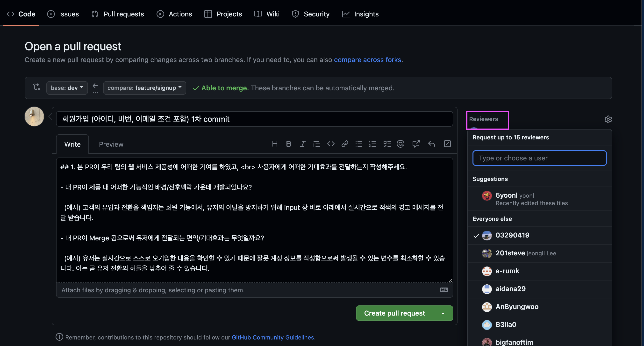Screen dimensions: 644x346
Task: Apply italic formatting in editor toolbar
Action: [302, 144]
